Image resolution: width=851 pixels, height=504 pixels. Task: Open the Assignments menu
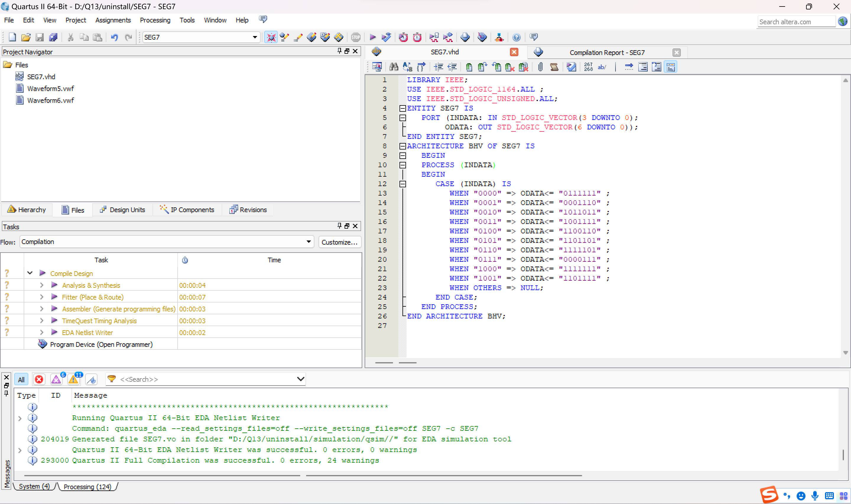[x=113, y=20]
